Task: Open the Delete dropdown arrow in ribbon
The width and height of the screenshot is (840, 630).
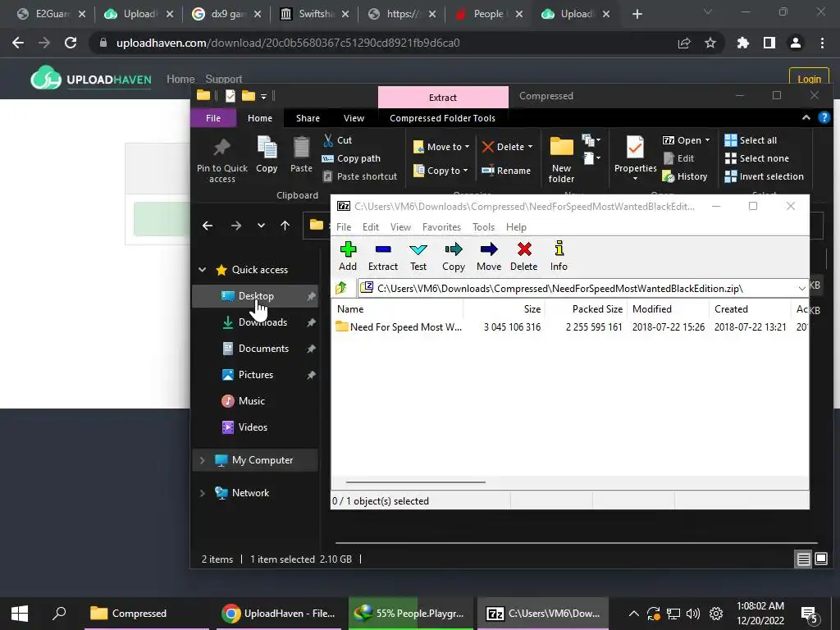Action: pyautogui.click(x=531, y=147)
